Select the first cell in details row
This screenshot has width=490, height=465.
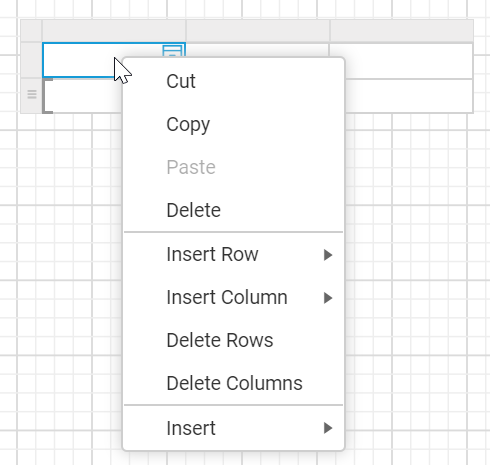(x=82, y=96)
